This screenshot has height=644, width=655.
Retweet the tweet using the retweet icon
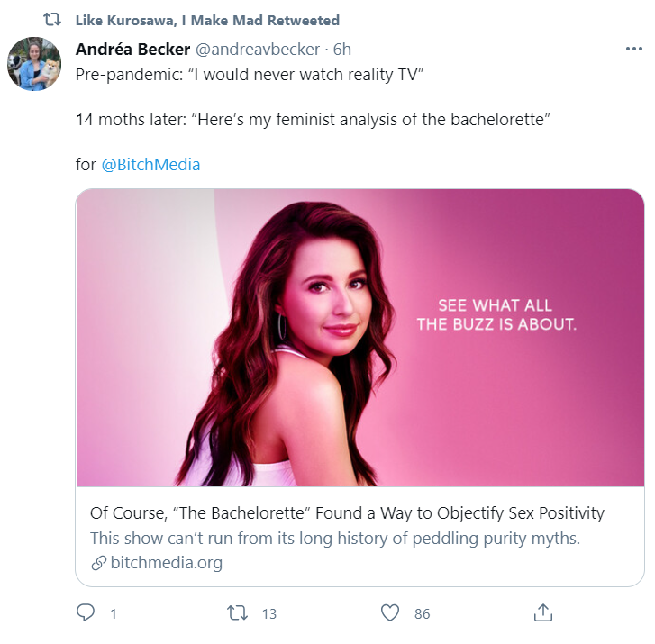(x=237, y=613)
